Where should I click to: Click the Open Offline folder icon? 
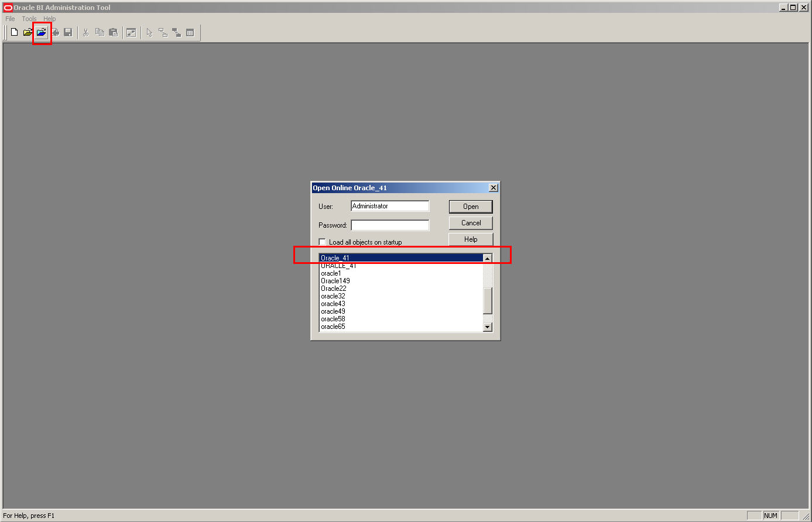click(27, 32)
